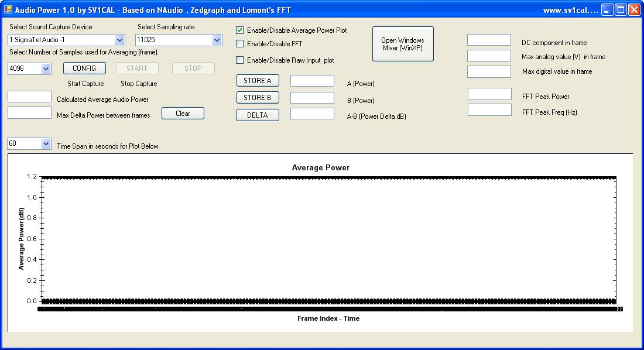Screen dimensions: 644x350
Task: Select the Calculated Average Audio Power field
Action: (x=29, y=97)
